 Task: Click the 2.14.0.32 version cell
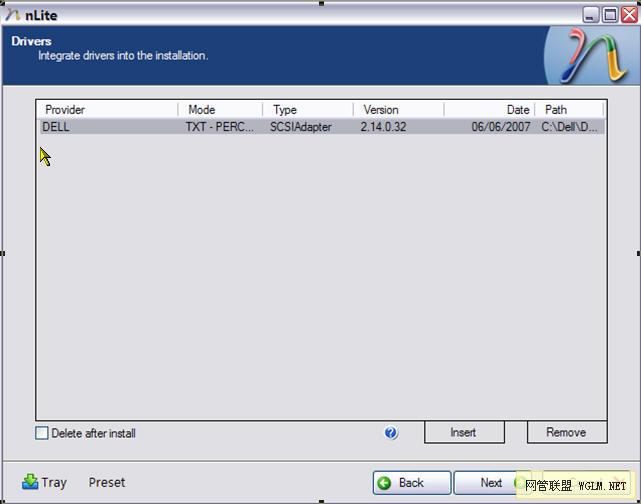(383, 127)
